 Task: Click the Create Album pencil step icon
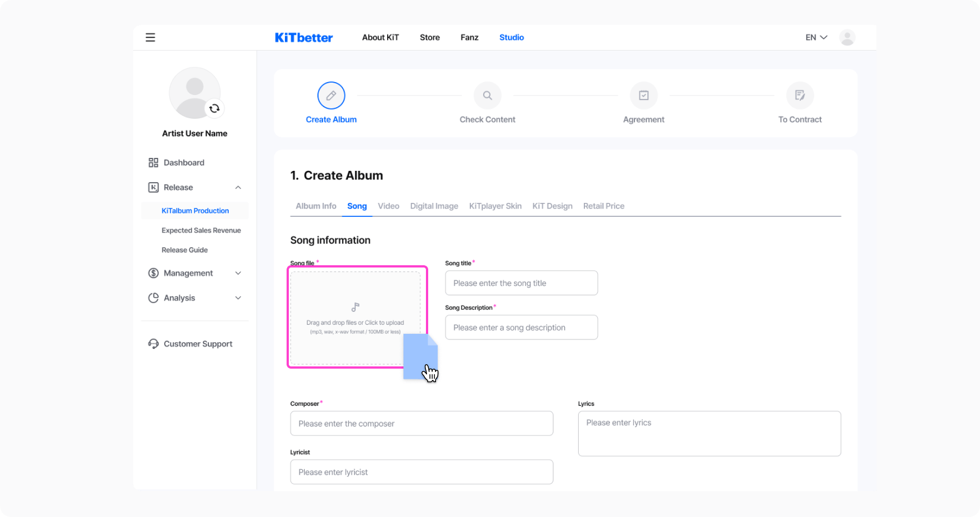pos(331,96)
